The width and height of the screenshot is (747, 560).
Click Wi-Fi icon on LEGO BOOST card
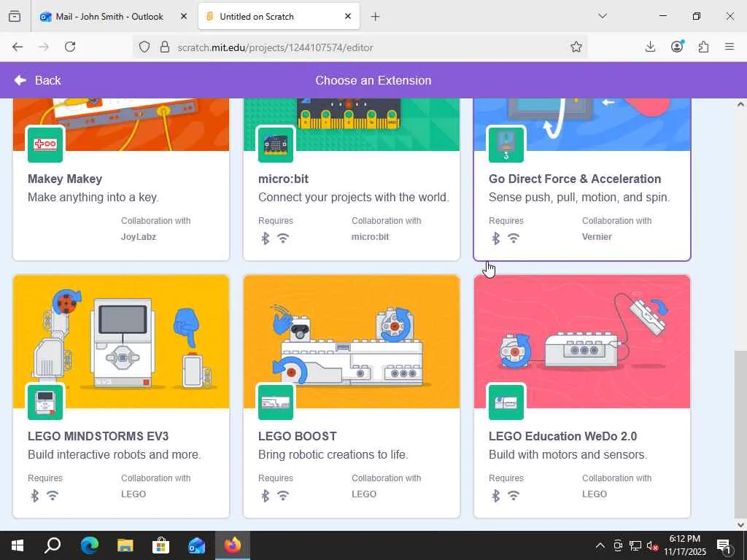click(283, 496)
